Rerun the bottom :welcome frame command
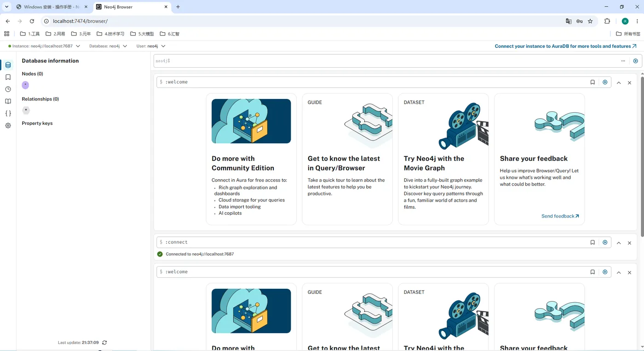 (605, 272)
